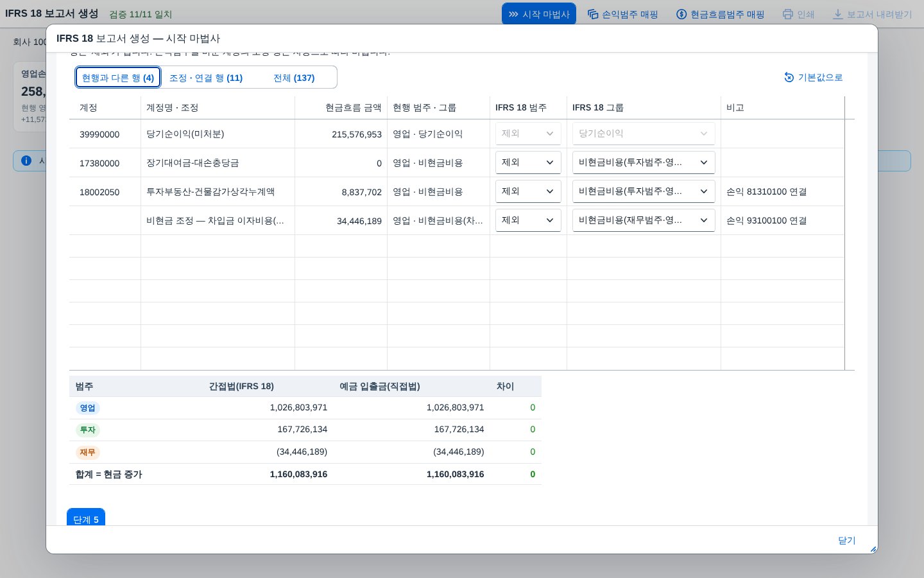Click the 닫기 link
This screenshot has height=578, width=924.
point(847,540)
